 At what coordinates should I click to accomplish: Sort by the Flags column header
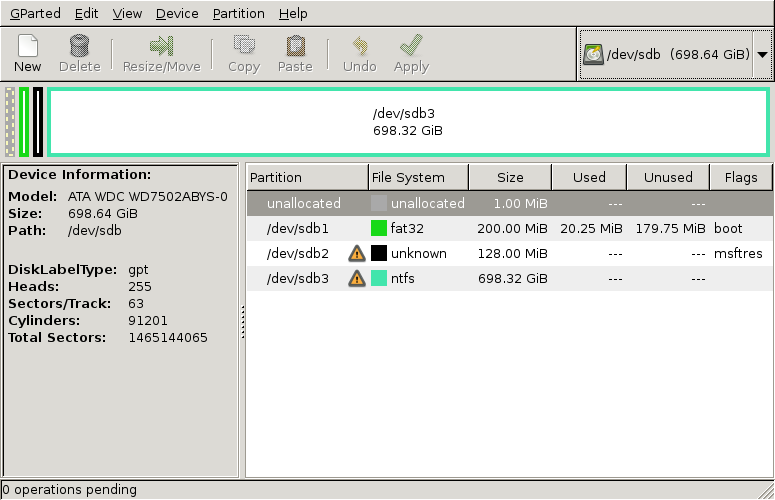741,177
